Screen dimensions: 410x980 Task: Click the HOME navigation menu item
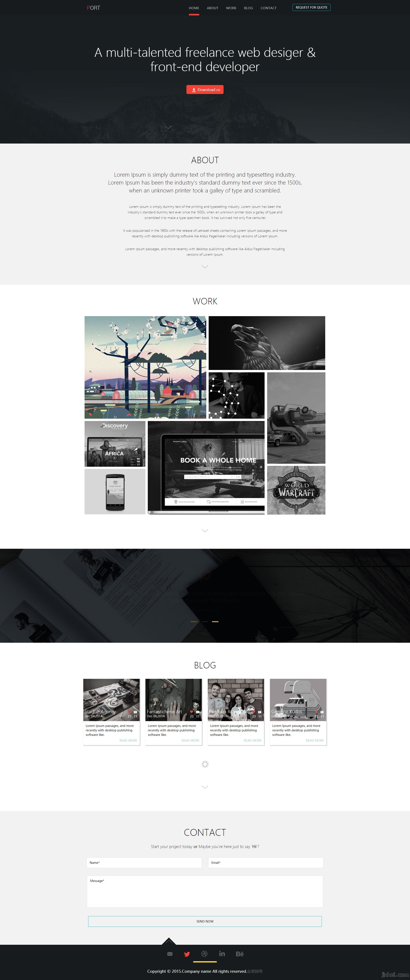[193, 7]
